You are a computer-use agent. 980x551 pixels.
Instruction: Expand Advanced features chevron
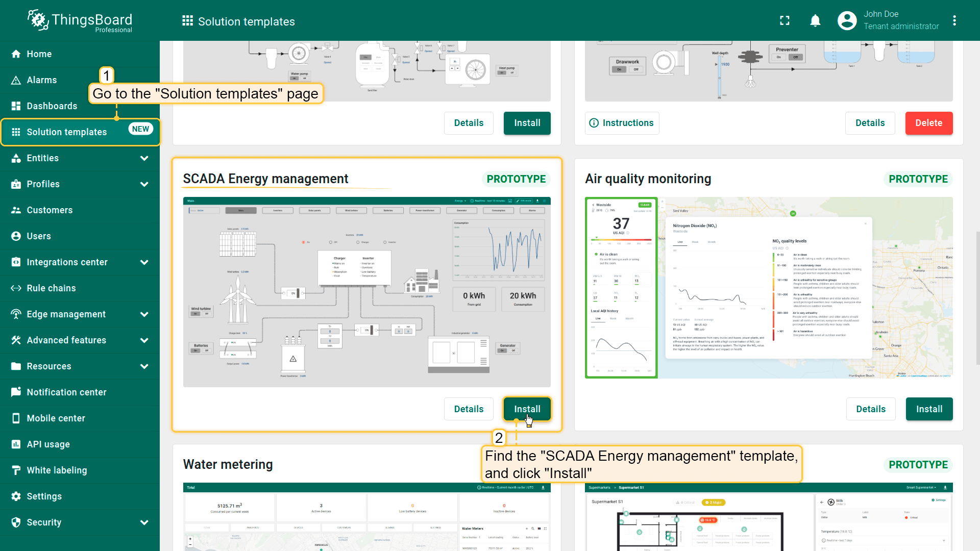pos(144,340)
